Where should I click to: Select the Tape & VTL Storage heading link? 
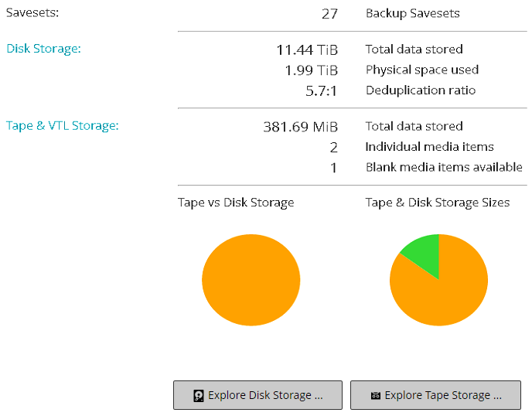click(63, 125)
